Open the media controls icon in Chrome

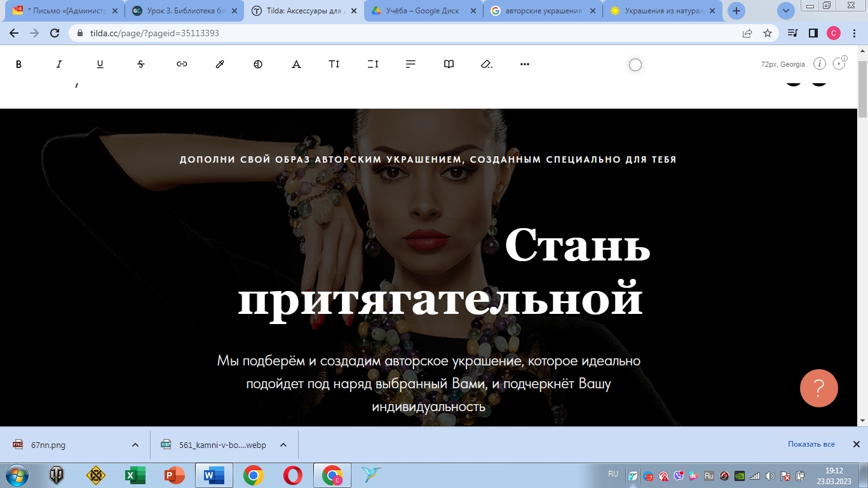click(793, 33)
